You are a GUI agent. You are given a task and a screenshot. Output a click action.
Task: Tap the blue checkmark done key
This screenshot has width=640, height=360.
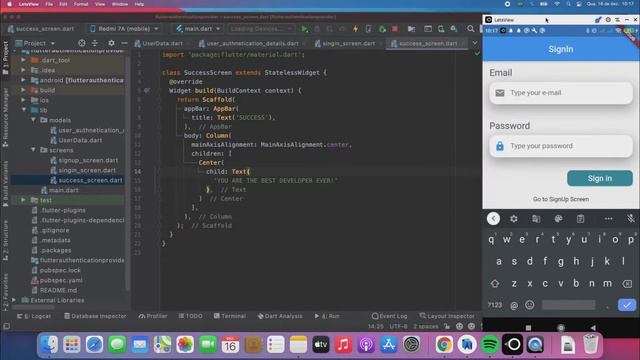(x=627, y=305)
